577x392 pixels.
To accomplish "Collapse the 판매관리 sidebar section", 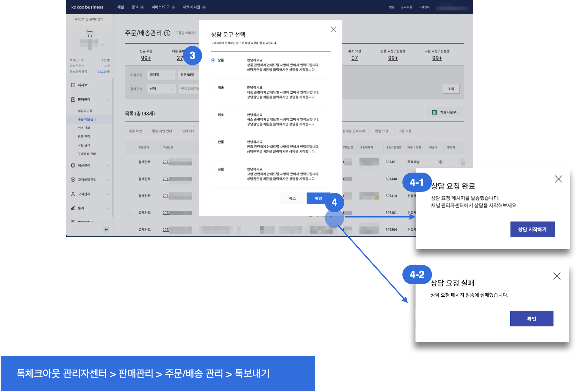I will (108, 99).
